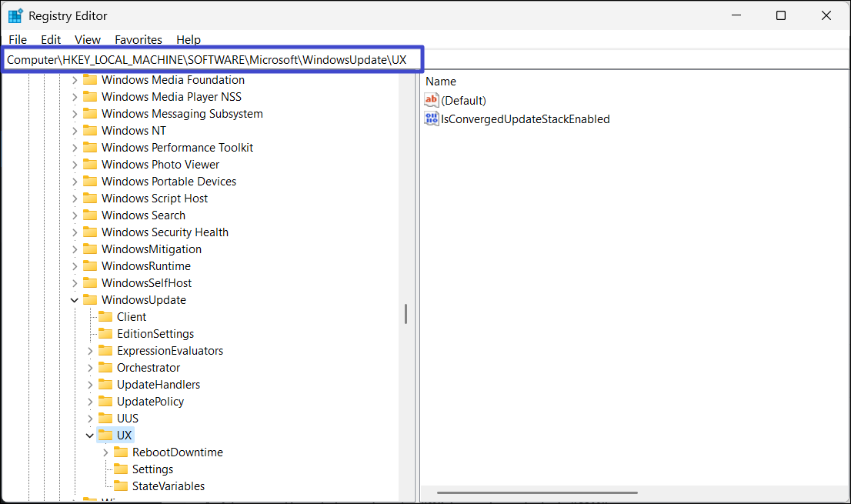Viewport: 851px width, 504px height.
Task: Open the File menu
Action: [18, 40]
